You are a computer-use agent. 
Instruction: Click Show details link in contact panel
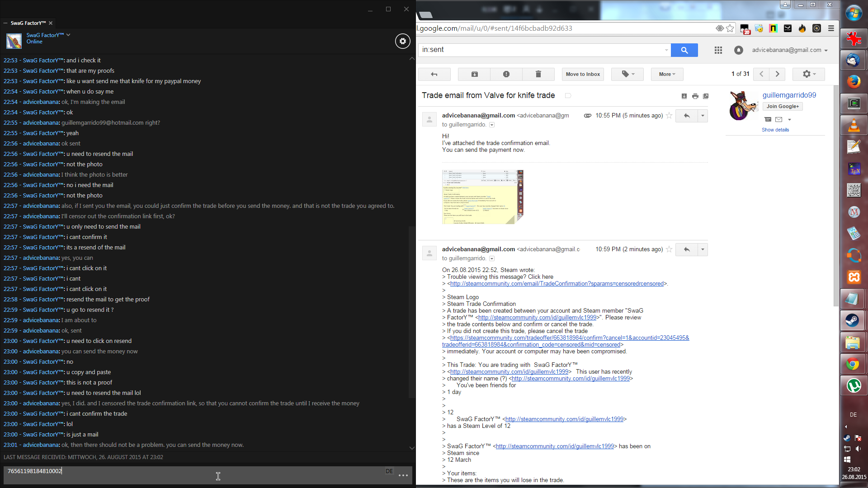[x=775, y=130]
